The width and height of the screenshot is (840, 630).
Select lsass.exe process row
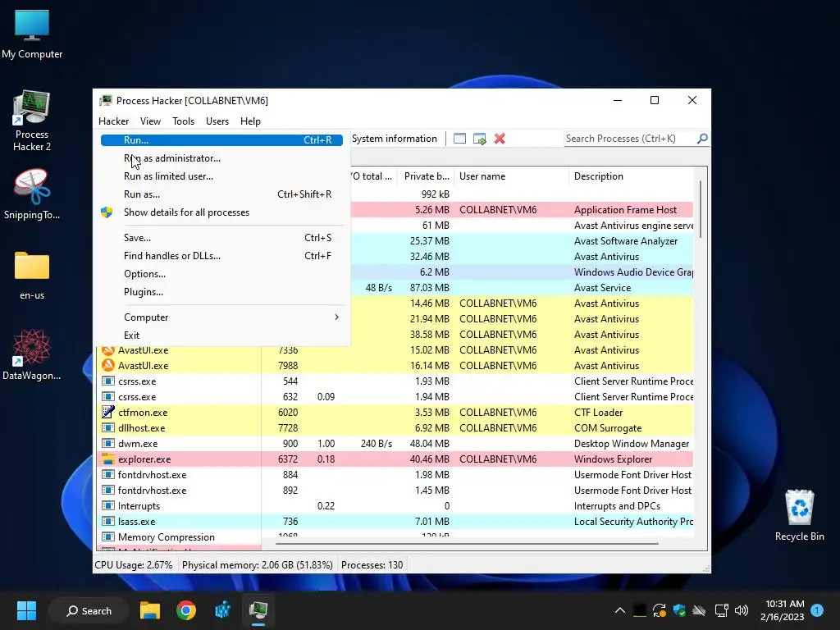pos(396,521)
